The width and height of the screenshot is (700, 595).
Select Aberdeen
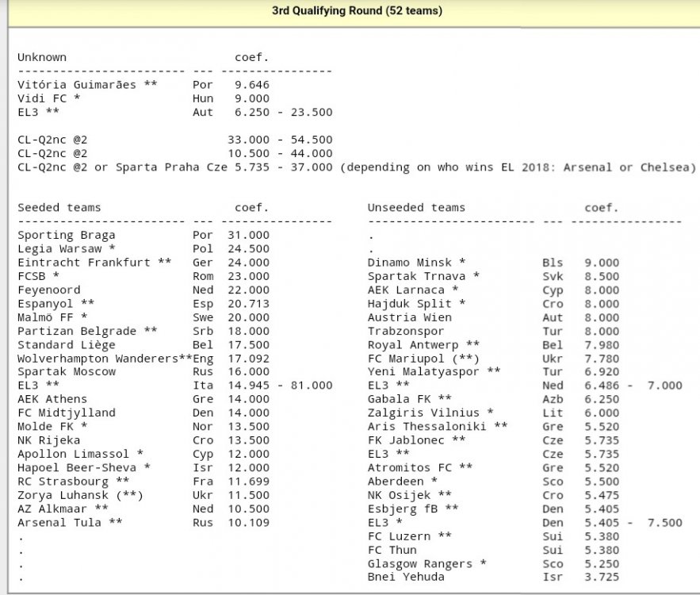tap(396, 482)
